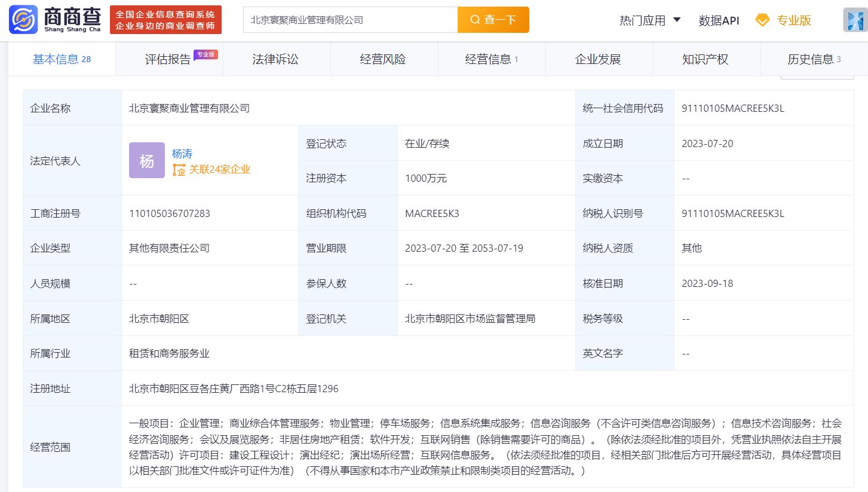Click registered capital value 1000万元
Image resolution: width=868 pixels, height=492 pixels.
tap(426, 178)
